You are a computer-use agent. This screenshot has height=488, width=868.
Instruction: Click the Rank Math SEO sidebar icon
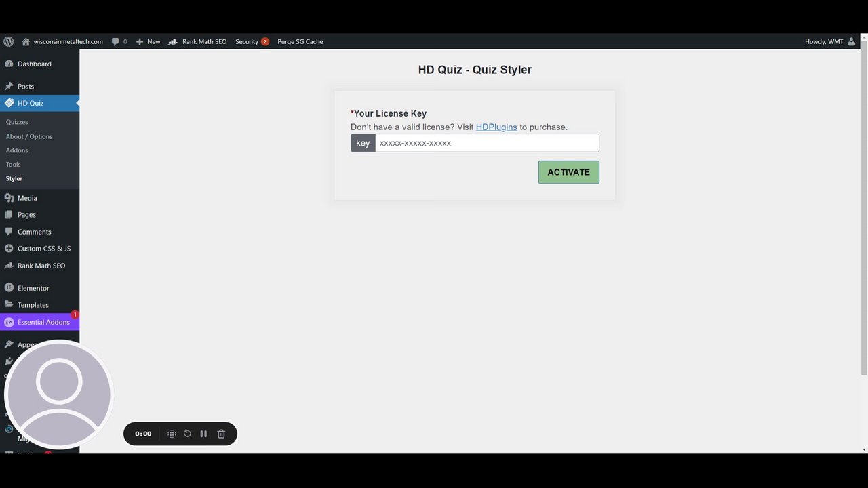[x=9, y=266]
